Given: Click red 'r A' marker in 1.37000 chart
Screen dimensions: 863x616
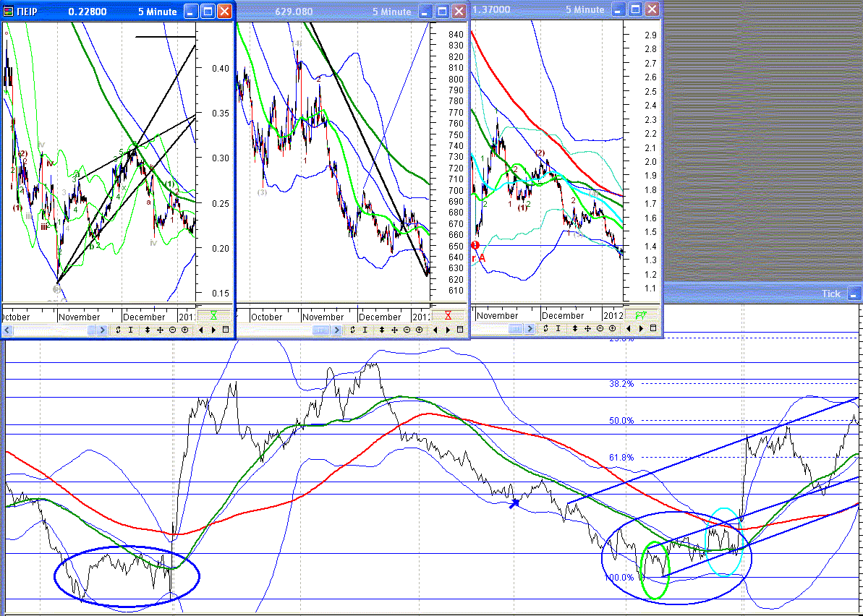Looking at the screenshot, I should tap(479, 258).
